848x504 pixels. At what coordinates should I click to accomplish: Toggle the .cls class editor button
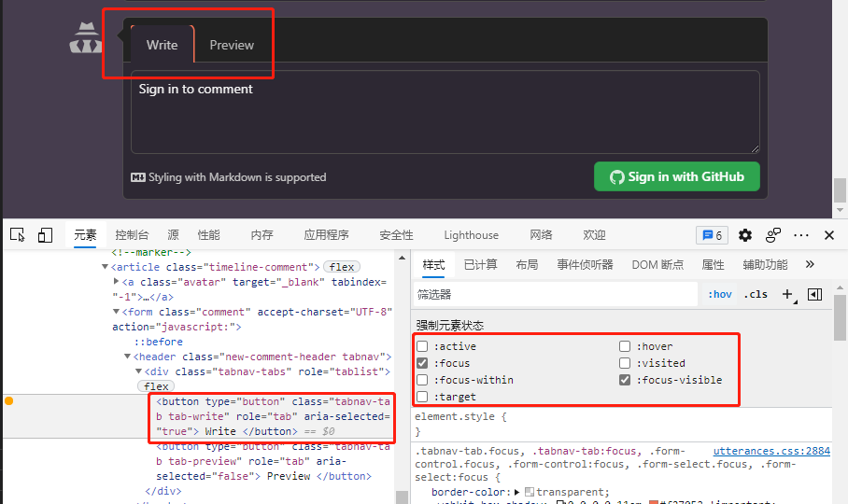(x=756, y=294)
